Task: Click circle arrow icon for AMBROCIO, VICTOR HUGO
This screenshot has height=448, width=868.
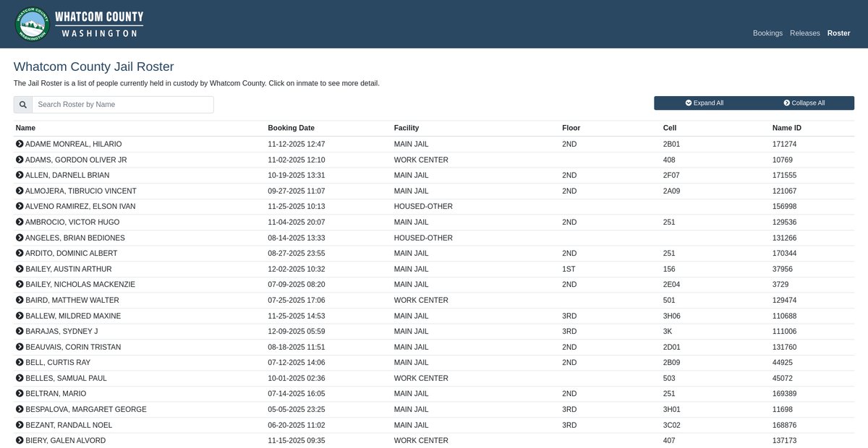Action: pyautogui.click(x=20, y=222)
